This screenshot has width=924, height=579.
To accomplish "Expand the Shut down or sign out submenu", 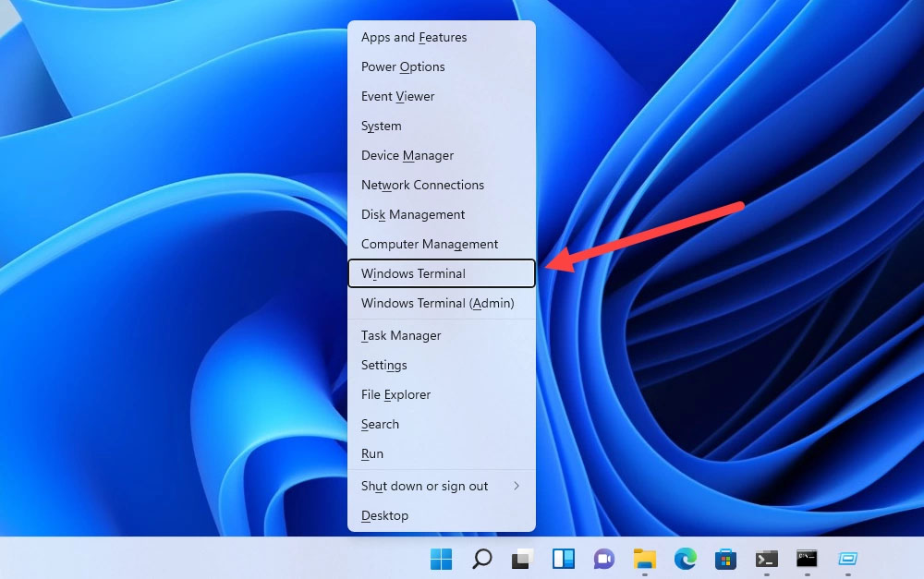I will pos(441,486).
